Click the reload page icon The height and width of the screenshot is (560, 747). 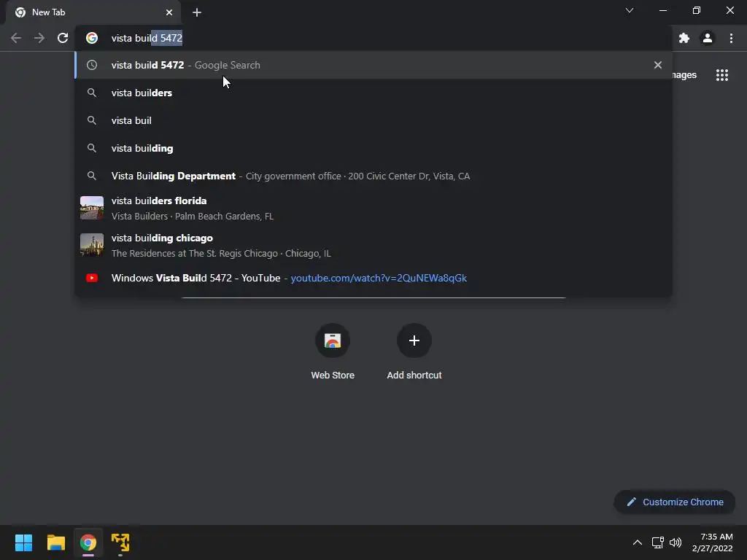63,38
